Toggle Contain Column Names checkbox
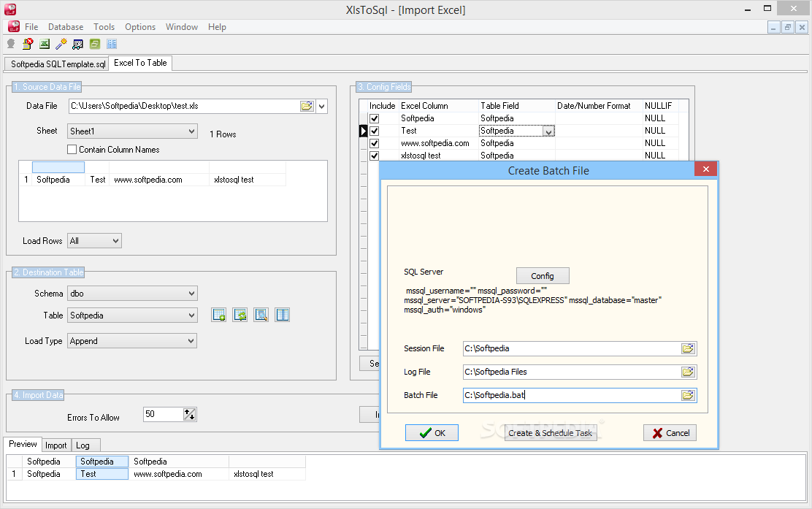The width and height of the screenshot is (812, 509). [72, 150]
